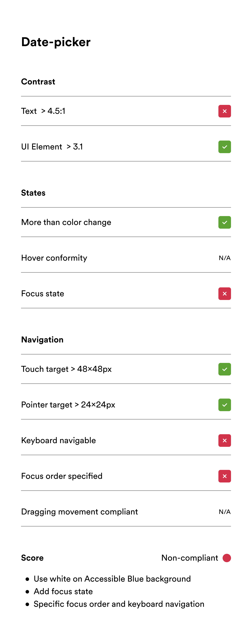Click green check for Touch target row
The image size is (252, 644).
(225, 369)
